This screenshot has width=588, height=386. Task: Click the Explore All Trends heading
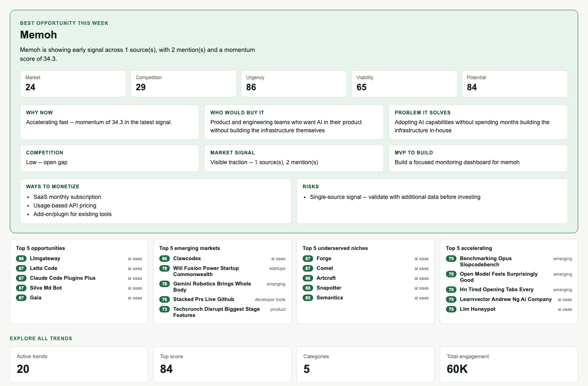[41, 339]
